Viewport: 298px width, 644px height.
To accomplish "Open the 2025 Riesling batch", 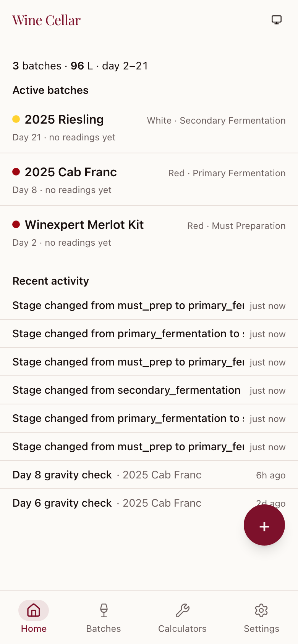I will [64, 119].
